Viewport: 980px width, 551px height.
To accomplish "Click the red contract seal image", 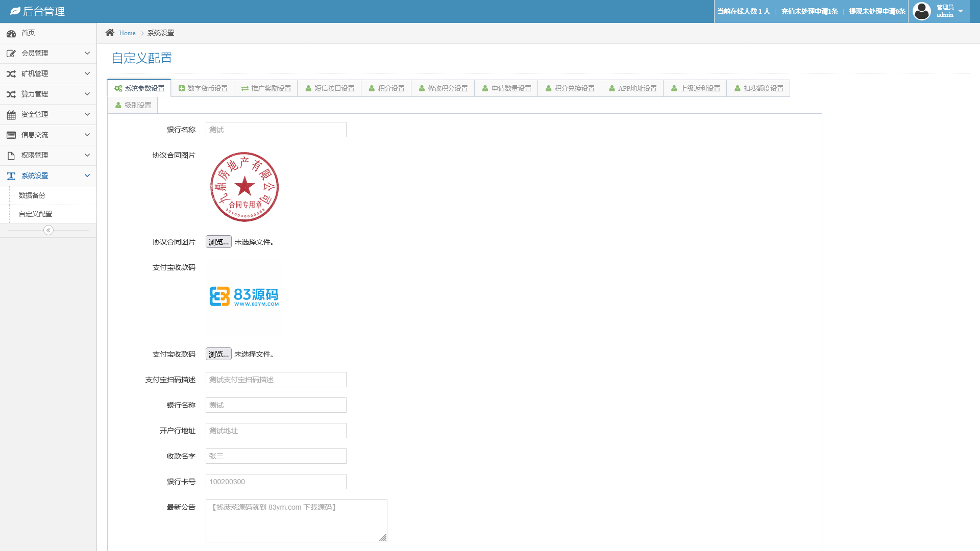I will pyautogui.click(x=244, y=187).
